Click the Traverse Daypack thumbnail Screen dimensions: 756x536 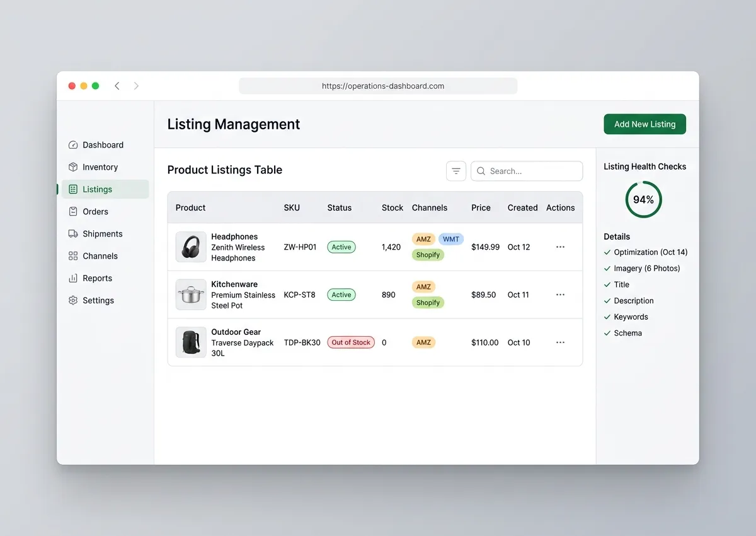(191, 342)
